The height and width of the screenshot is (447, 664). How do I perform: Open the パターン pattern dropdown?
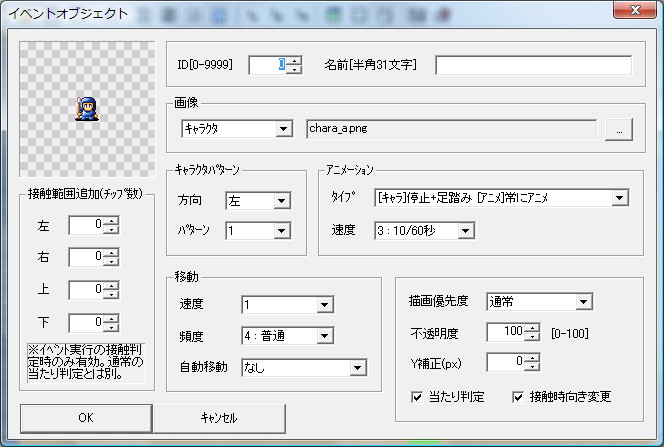(x=258, y=231)
